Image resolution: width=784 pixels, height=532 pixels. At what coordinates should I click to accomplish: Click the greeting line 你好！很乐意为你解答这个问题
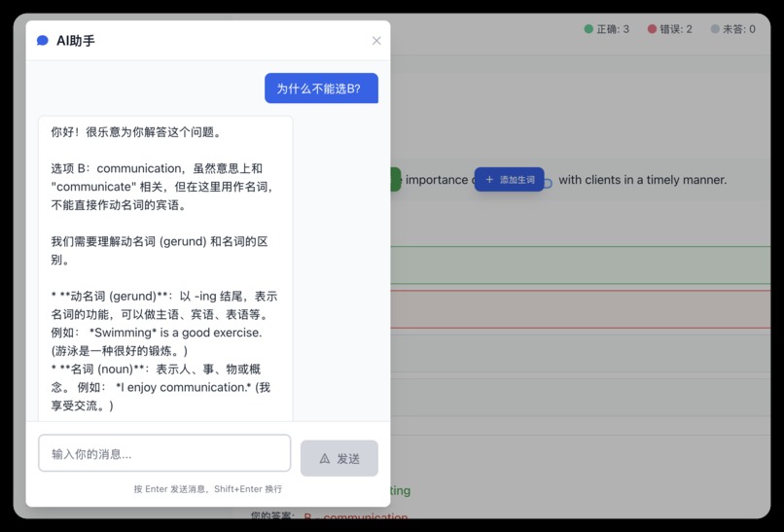(x=136, y=132)
